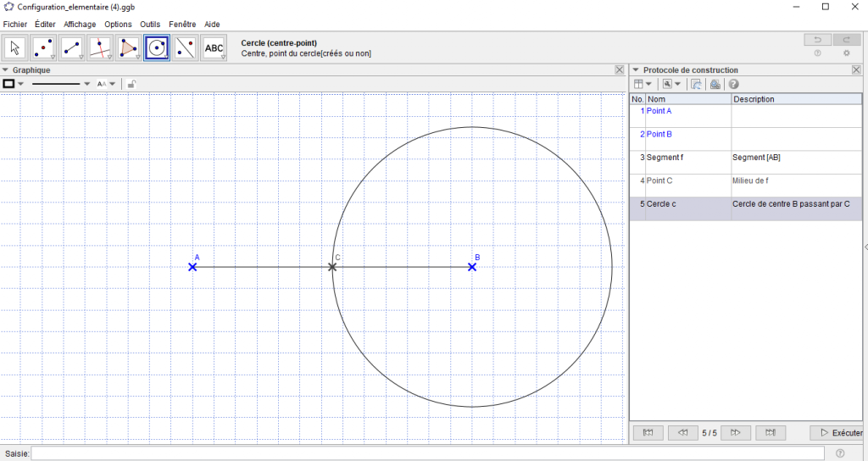Screen dimensions: 868x461
Task: Open the color swatch dropdown in Graphique
Action: 14,84
